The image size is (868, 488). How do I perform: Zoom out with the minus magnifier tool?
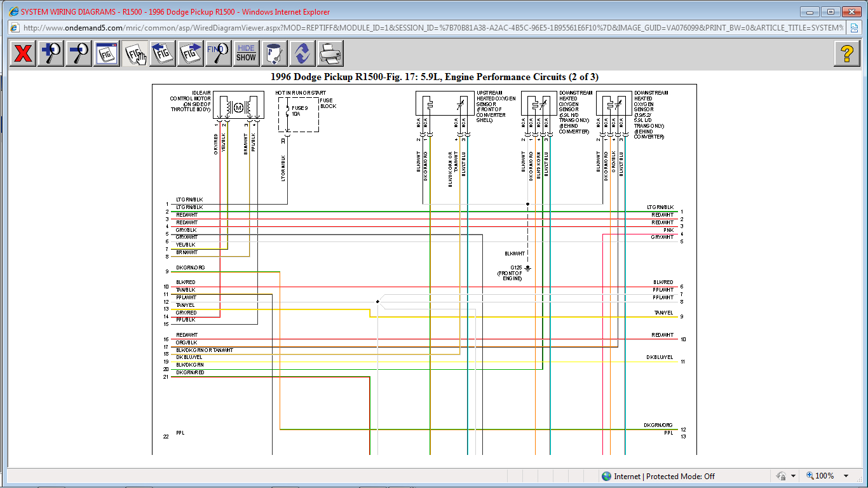79,53
